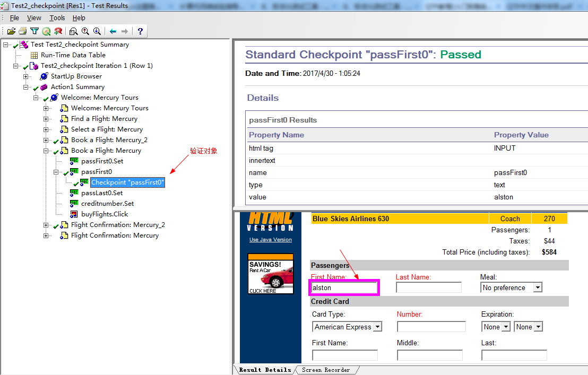Click the blue Go Back arrow
The width and height of the screenshot is (588, 375).
coord(113,31)
